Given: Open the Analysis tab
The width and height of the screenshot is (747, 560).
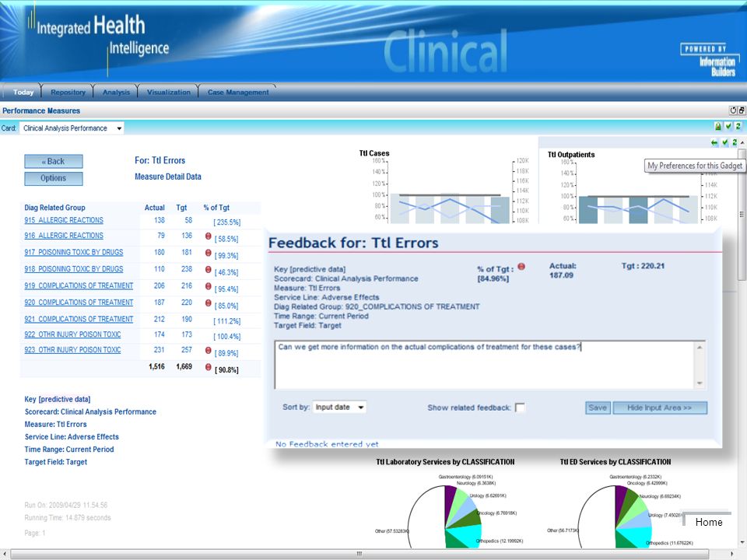Looking at the screenshot, I should (116, 92).
